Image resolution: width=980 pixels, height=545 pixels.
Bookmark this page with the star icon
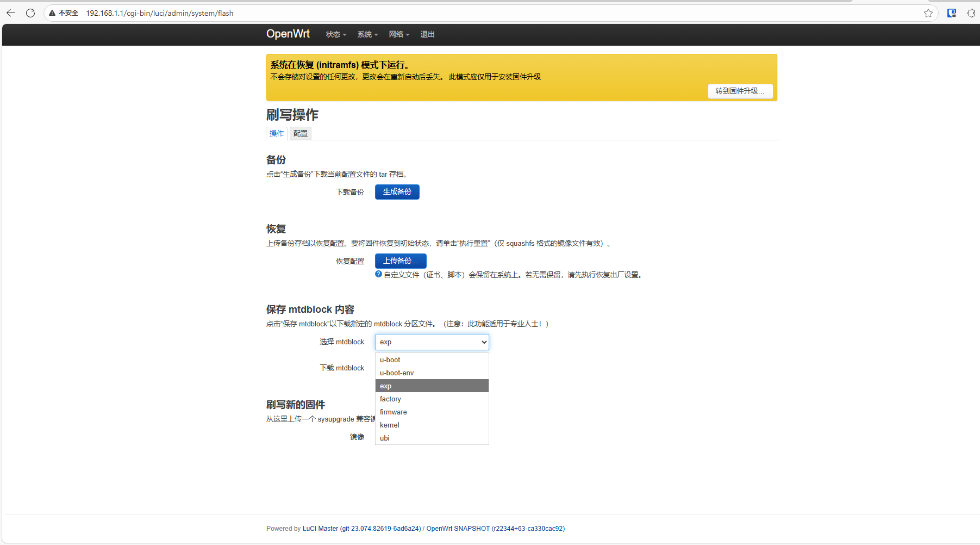click(929, 13)
